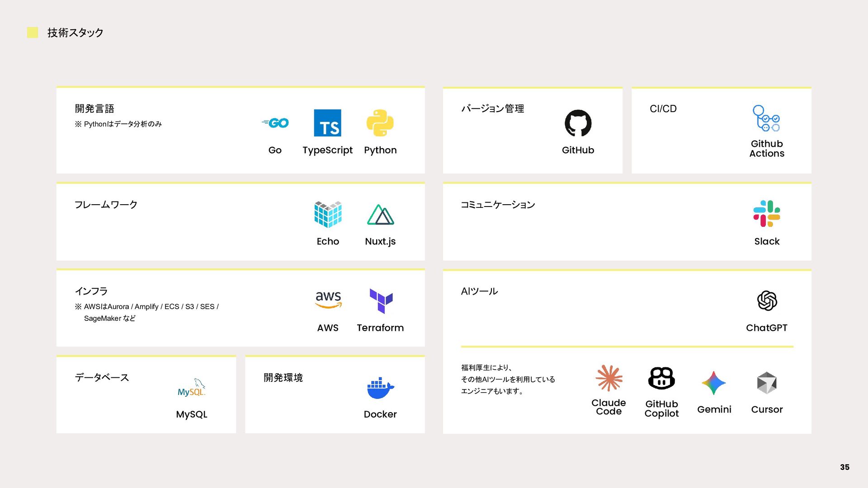
Task: Click the ChatGPT logo icon
Action: pyautogui.click(x=767, y=301)
